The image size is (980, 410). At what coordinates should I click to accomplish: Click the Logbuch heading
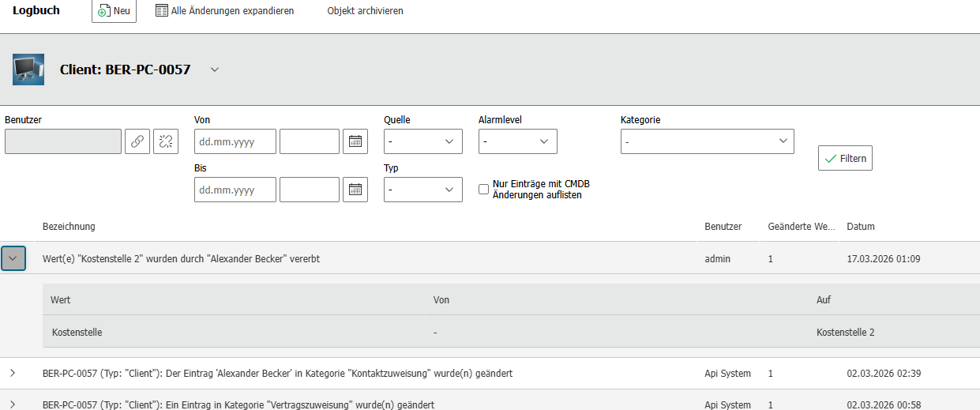36,10
